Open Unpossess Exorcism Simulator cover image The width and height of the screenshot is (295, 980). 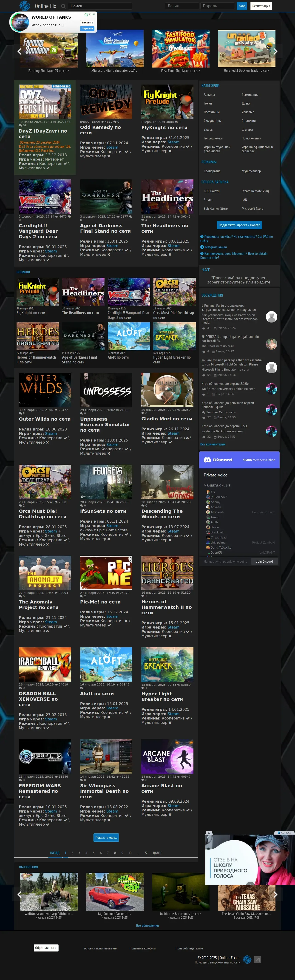pyautogui.click(x=106, y=390)
